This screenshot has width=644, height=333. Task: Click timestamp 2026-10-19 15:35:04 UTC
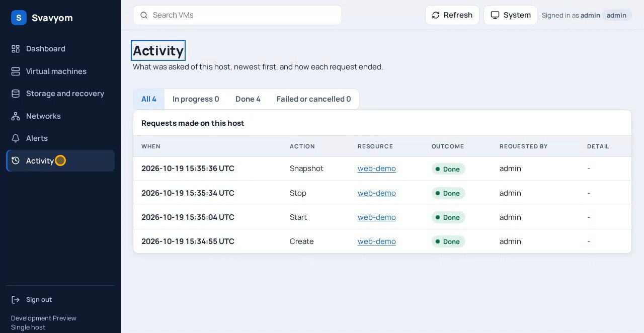[x=188, y=217]
